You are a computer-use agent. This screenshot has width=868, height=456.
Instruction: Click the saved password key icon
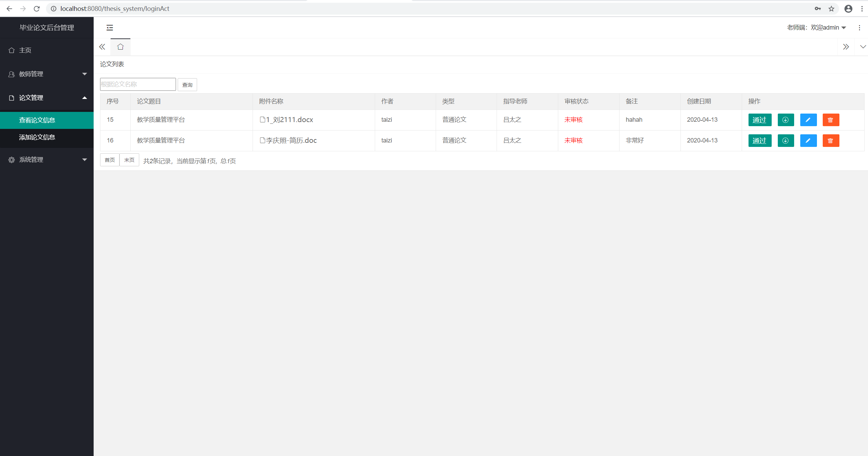818,9
